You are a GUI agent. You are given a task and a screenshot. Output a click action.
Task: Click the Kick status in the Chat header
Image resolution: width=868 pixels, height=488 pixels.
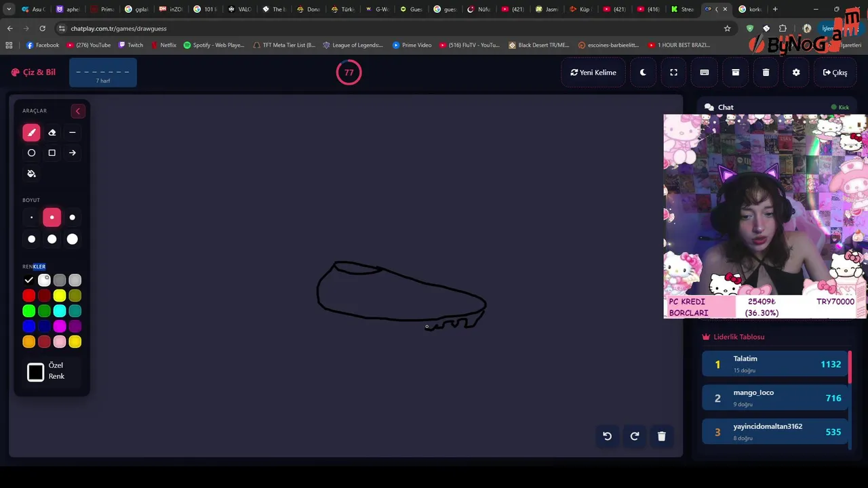coord(840,107)
